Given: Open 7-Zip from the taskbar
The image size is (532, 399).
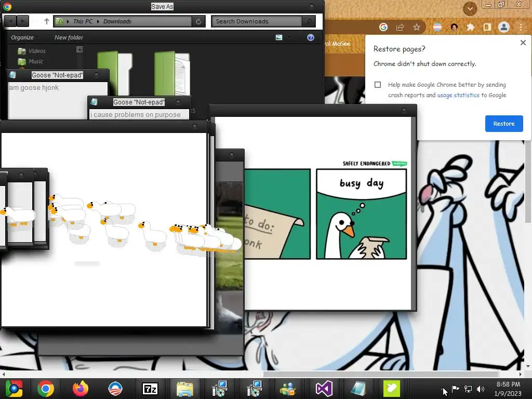Looking at the screenshot, I should pyautogui.click(x=150, y=389).
